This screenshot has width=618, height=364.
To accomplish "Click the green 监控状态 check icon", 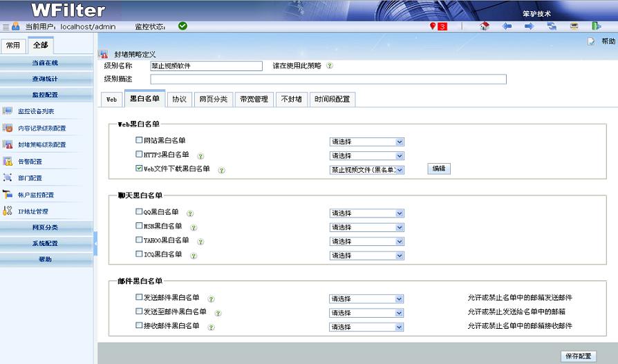I will (x=182, y=26).
